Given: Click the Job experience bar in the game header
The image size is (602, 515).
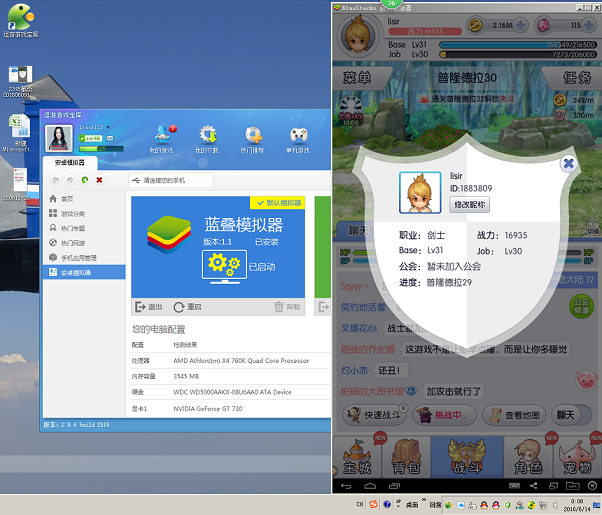Looking at the screenshot, I should [x=518, y=55].
